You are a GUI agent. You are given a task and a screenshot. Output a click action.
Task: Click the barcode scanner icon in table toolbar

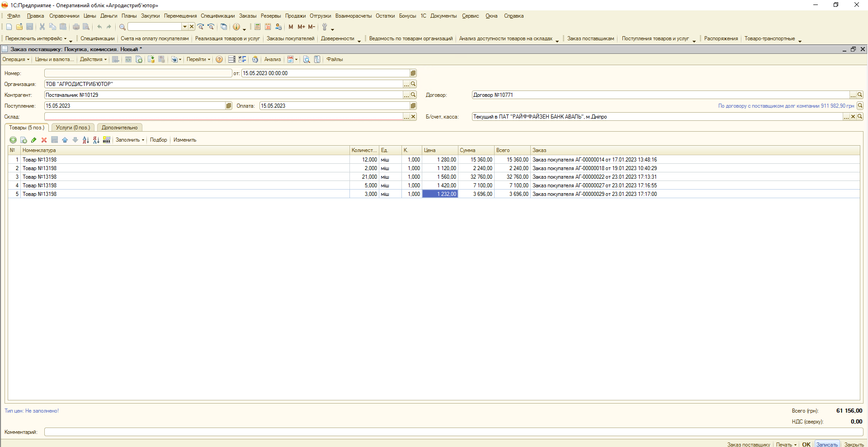[107, 140]
